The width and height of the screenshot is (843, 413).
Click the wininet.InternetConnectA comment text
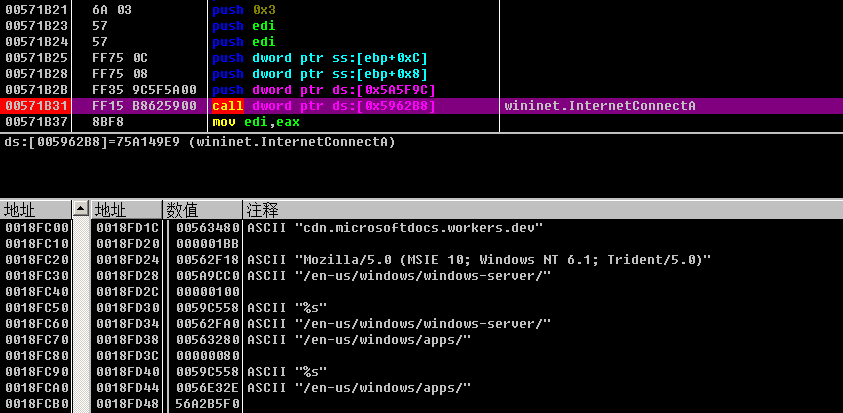coord(599,106)
